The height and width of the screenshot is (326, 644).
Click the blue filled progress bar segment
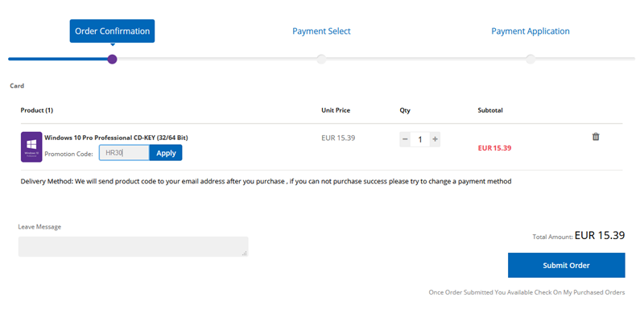click(x=56, y=59)
